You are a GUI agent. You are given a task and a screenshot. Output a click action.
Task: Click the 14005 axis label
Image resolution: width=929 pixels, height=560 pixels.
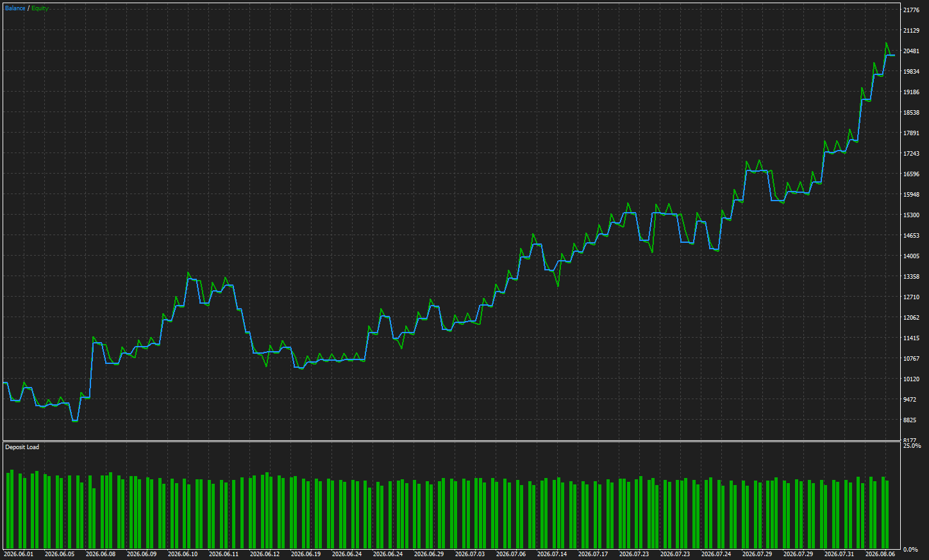click(911, 256)
